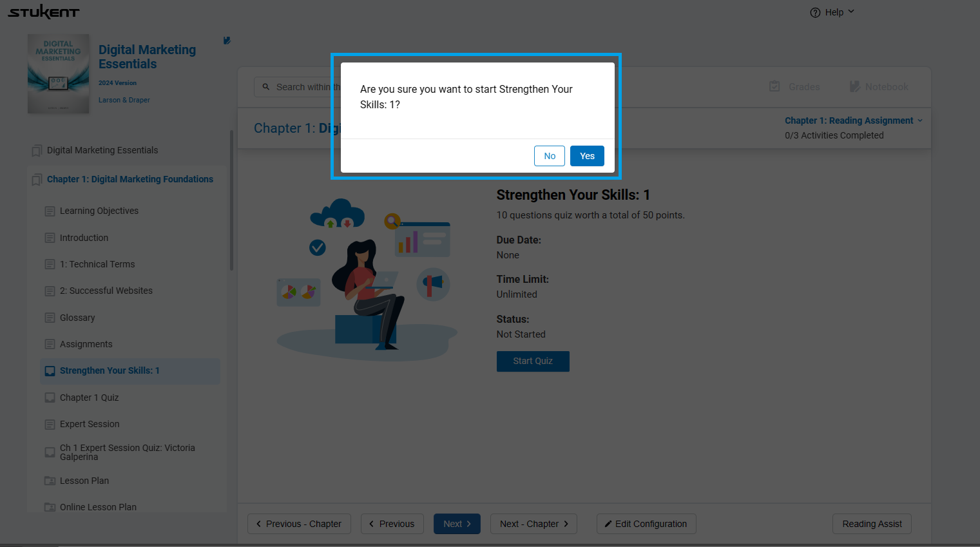Click the page icon beside Learning Objectives
This screenshot has width=980, height=547.
(x=50, y=211)
